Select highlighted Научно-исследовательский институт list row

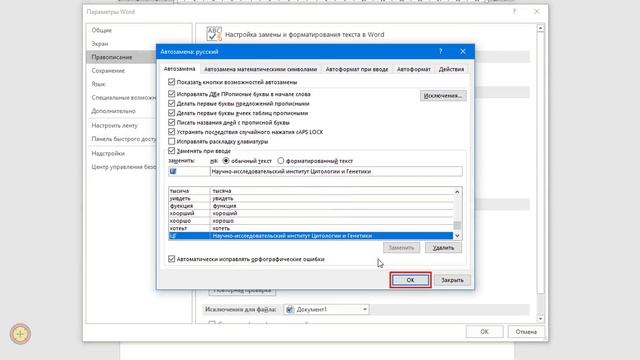(x=311, y=236)
